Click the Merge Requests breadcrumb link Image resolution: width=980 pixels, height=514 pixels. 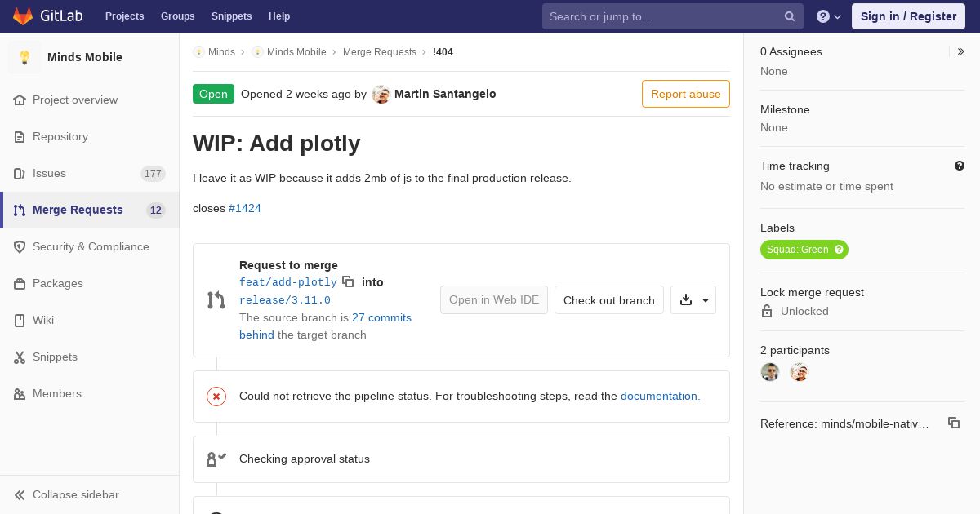(380, 51)
